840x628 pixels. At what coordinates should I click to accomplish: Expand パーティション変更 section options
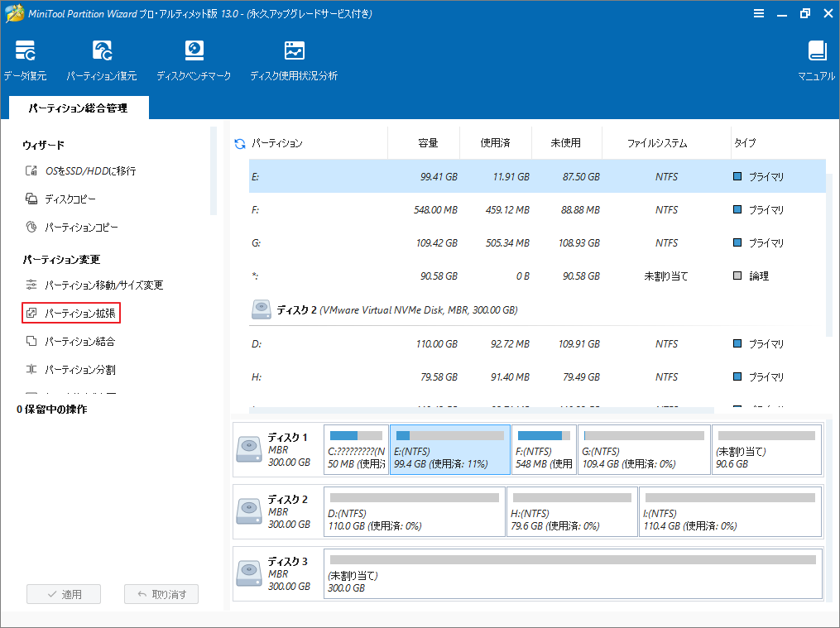(x=62, y=259)
